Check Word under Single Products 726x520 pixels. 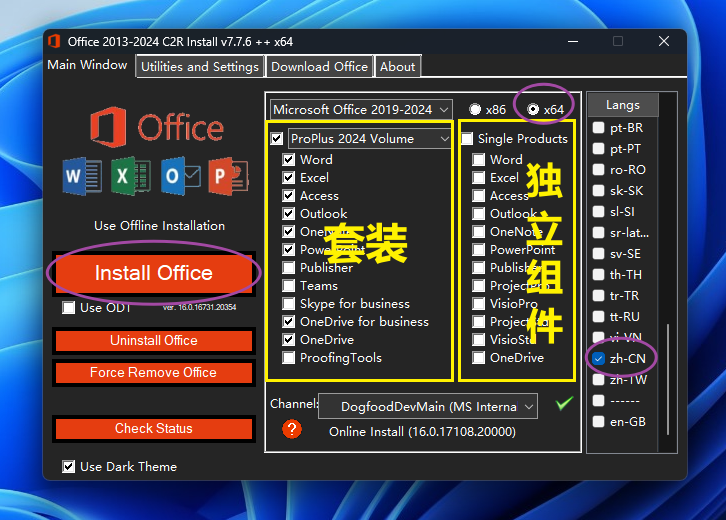[x=478, y=160]
